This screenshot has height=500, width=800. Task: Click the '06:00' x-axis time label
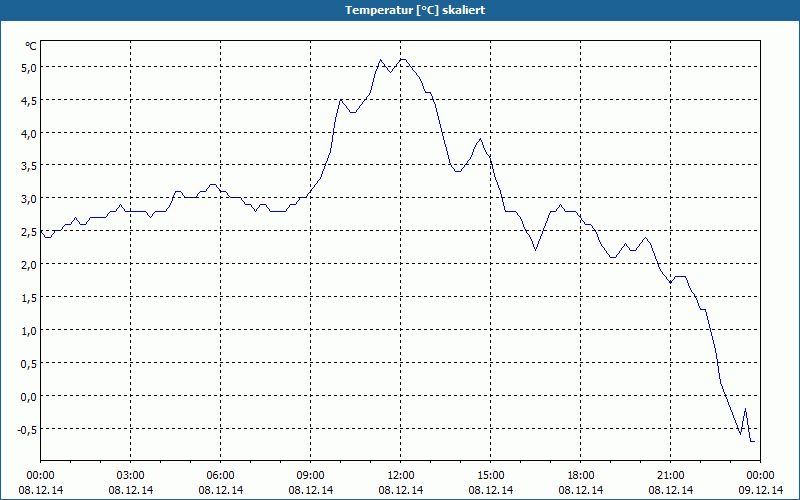click(220, 476)
